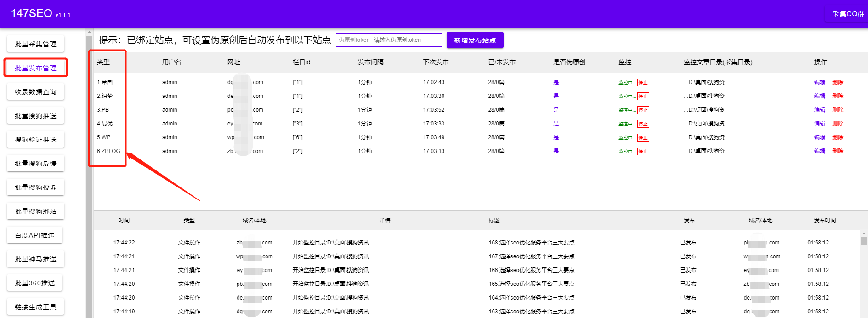Viewport: 868px width, 318px height.
Task: Edit the 2.织梦 site entry
Action: tap(819, 96)
